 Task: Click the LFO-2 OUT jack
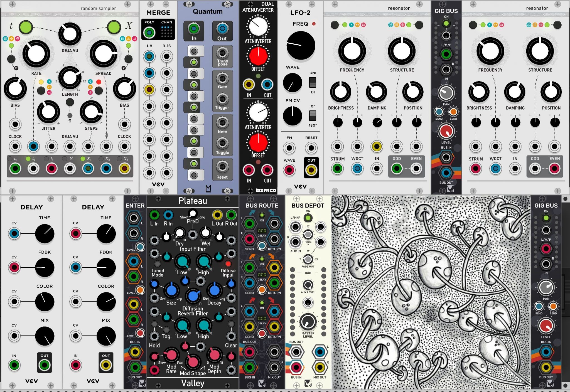pos(311,170)
